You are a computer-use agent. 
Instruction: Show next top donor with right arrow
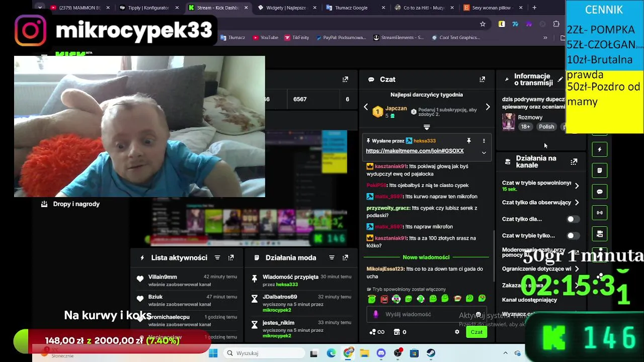488,107
